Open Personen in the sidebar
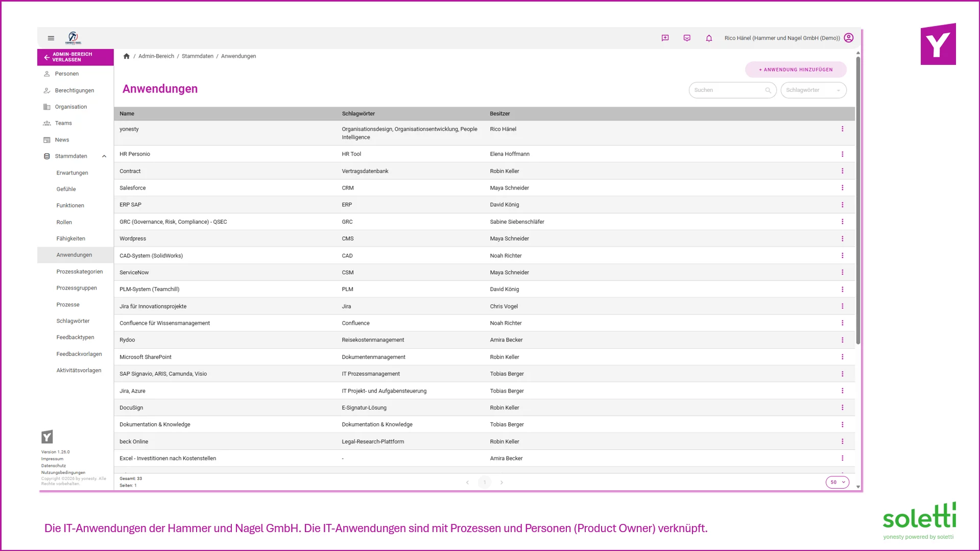Viewport: 980px width, 551px height. point(76,74)
